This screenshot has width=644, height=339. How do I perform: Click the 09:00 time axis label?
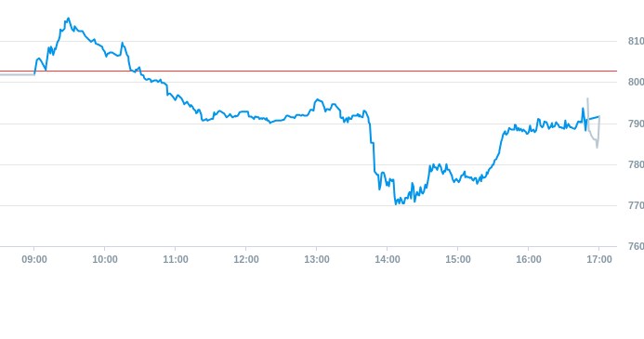pos(34,259)
